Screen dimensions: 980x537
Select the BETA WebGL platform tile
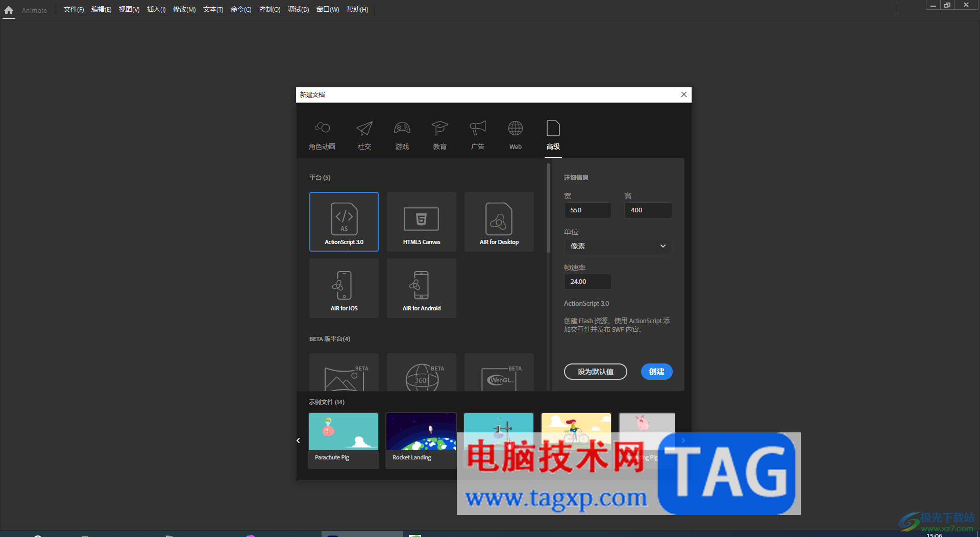click(499, 373)
